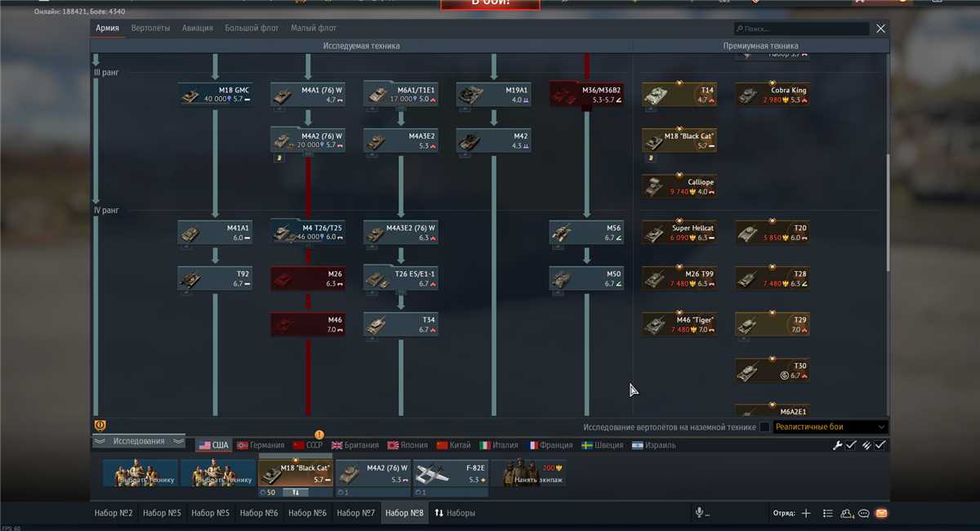The width and height of the screenshot is (980, 531).
Task: Collapse the Исследования panel
Action: point(139,441)
